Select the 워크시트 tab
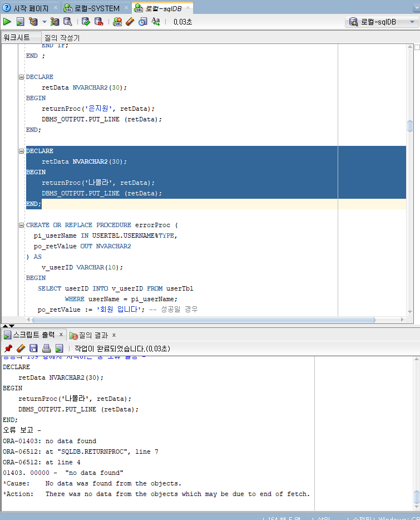This screenshot has width=420, height=520. pos(17,37)
